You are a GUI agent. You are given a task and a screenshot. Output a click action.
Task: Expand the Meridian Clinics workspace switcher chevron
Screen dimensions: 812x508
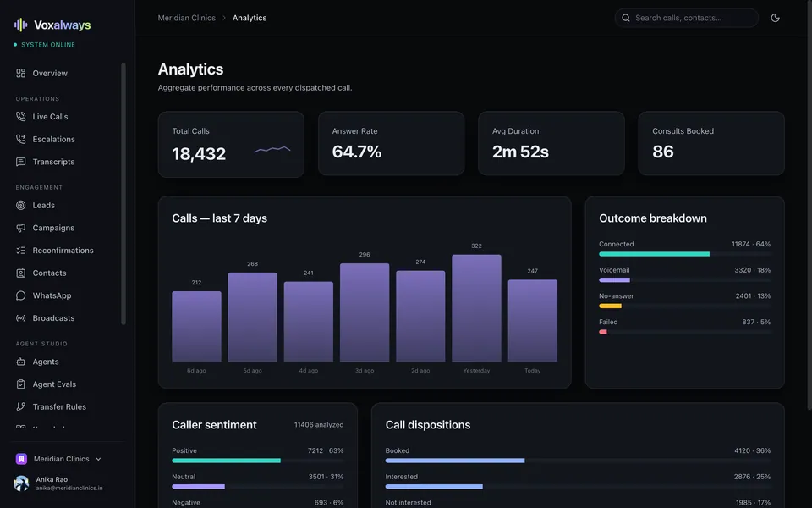98,459
